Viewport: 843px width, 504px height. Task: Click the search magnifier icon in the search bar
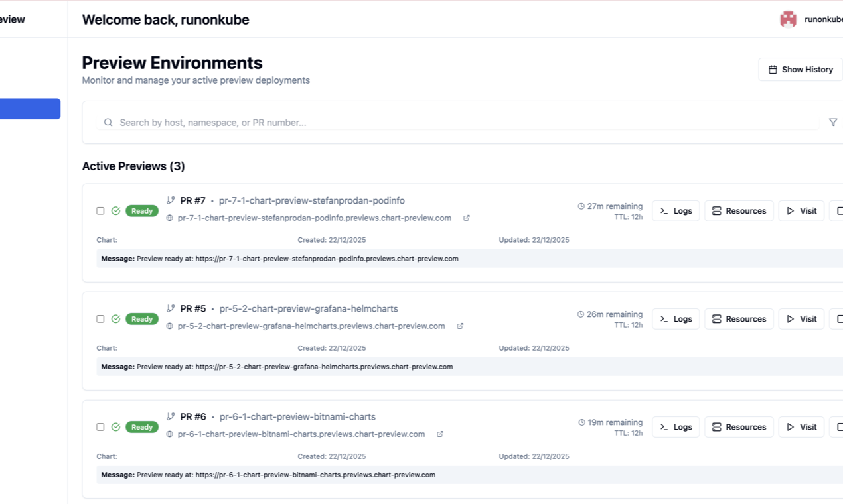(x=108, y=122)
